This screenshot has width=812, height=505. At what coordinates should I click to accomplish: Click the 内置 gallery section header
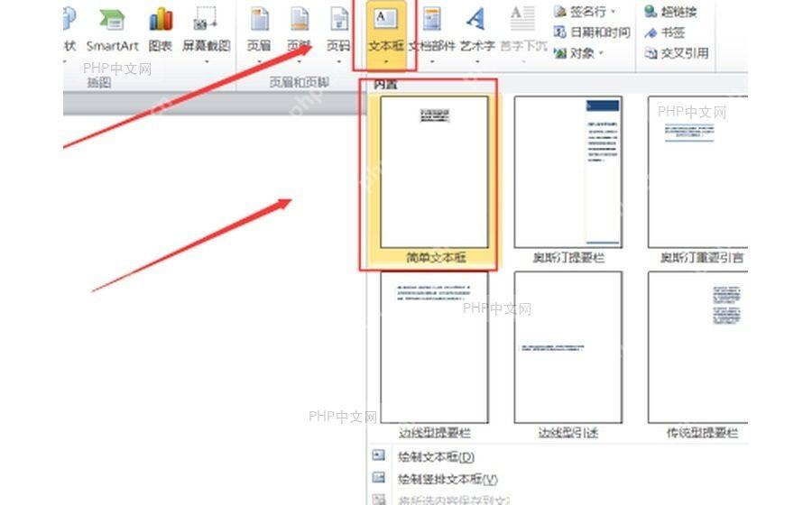click(x=385, y=85)
